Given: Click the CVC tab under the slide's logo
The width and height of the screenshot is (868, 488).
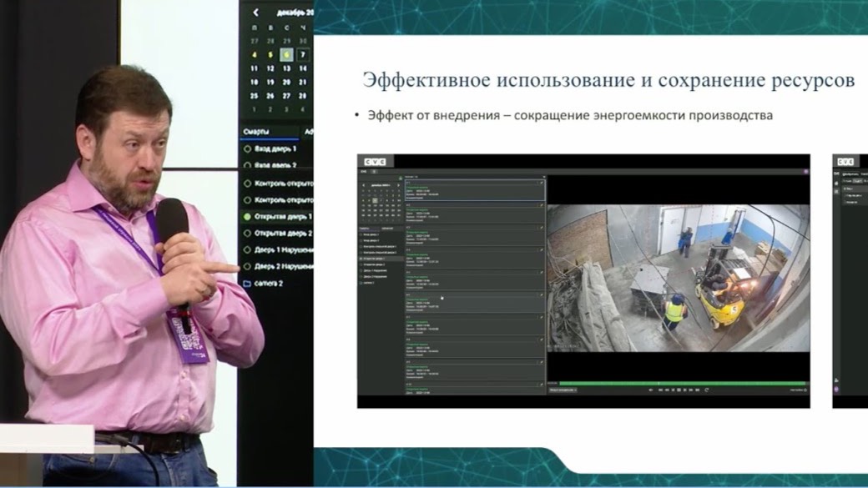Looking at the screenshot, I should pos(363,172).
